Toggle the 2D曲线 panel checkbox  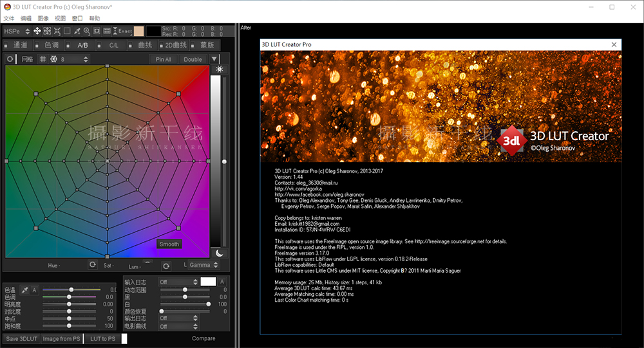click(x=162, y=46)
